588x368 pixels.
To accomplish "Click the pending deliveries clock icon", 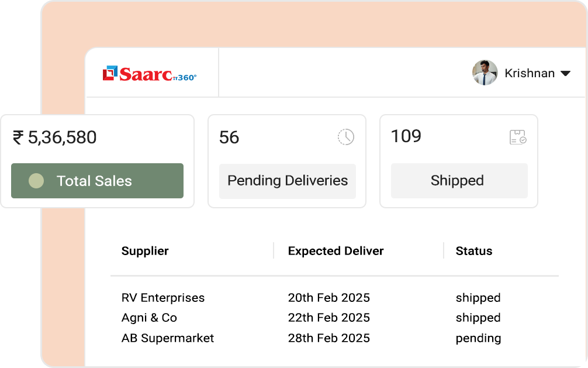I will tap(346, 137).
